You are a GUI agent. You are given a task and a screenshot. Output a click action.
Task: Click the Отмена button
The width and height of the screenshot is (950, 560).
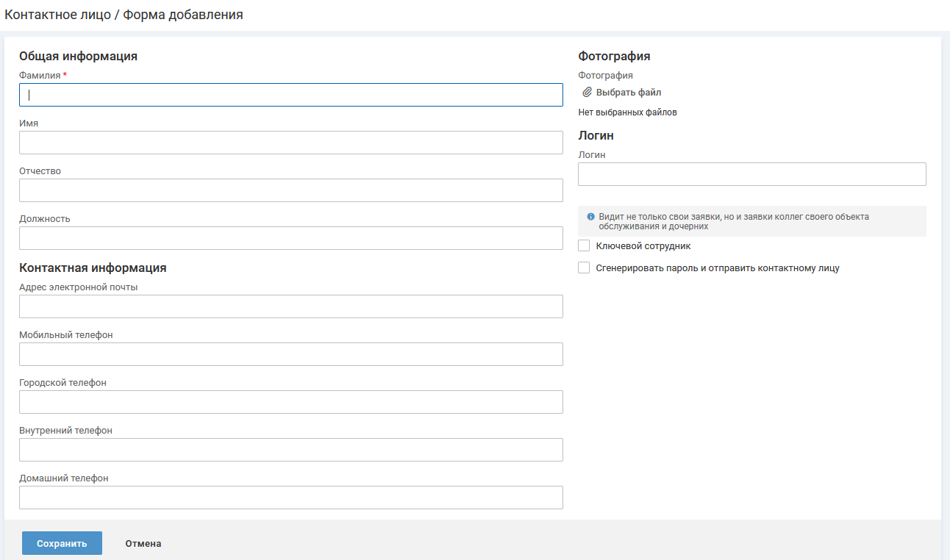coord(143,544)
